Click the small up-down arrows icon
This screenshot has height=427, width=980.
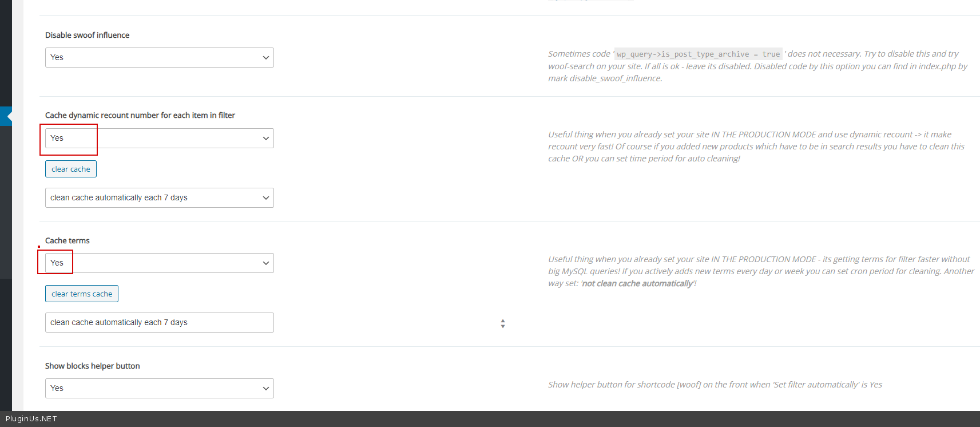[x=503, y=323]
